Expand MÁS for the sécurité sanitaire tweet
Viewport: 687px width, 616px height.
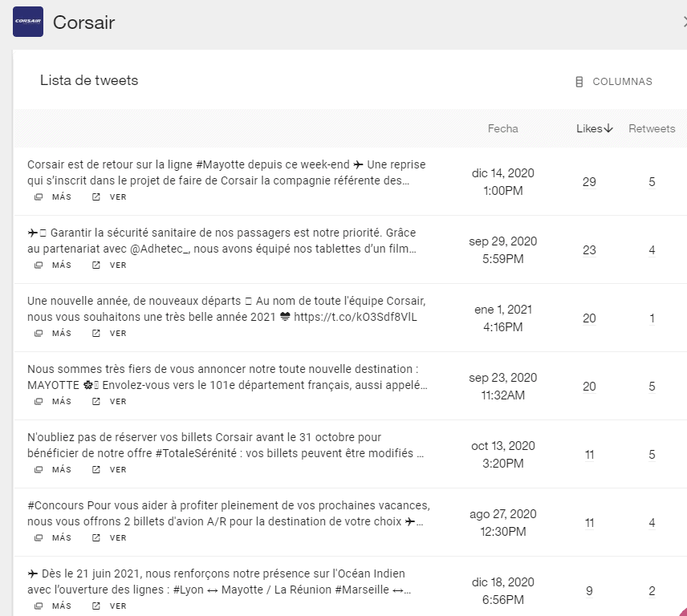click(53, 265)
